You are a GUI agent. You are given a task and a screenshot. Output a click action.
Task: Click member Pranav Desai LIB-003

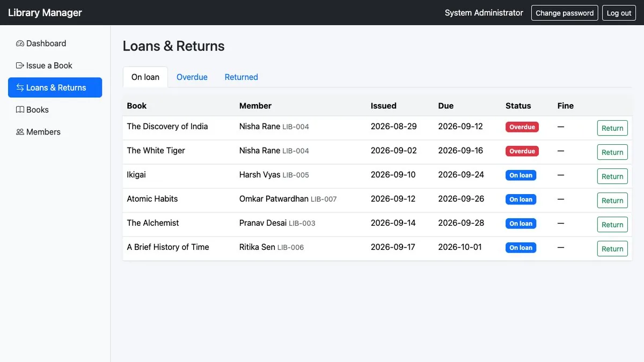point(277,223)
